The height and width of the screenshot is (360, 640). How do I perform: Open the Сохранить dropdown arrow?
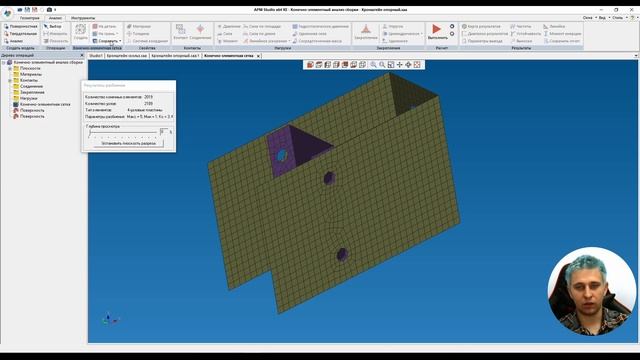120,41
